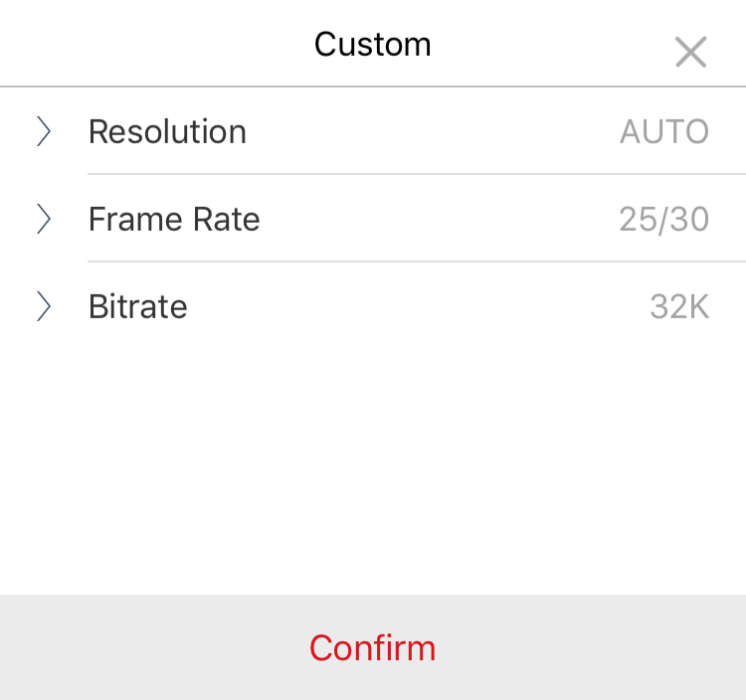Expand the Frame Rate chevron arrow
The width and height of the screenshot is (746, 700).
pyautogui.click(x=44, y=219)
